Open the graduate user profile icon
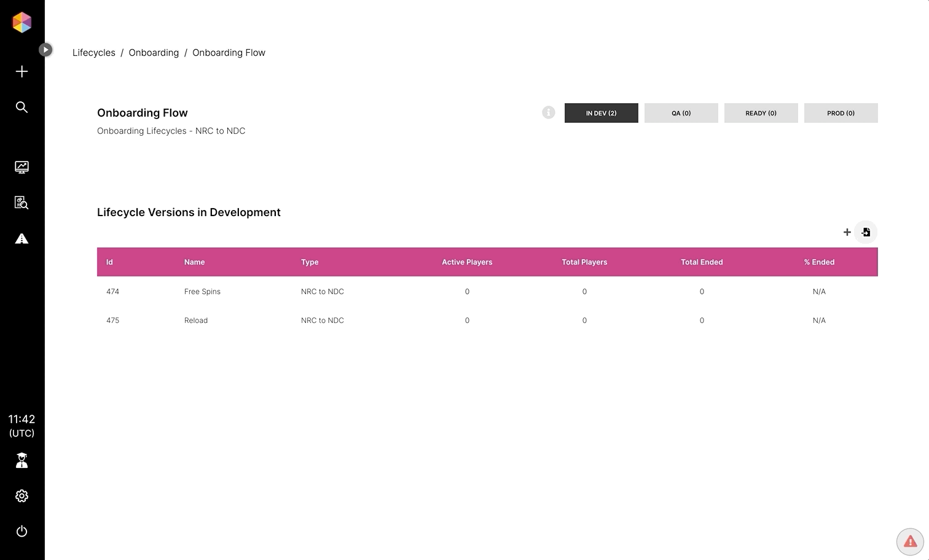 click(x=22, y=461)
